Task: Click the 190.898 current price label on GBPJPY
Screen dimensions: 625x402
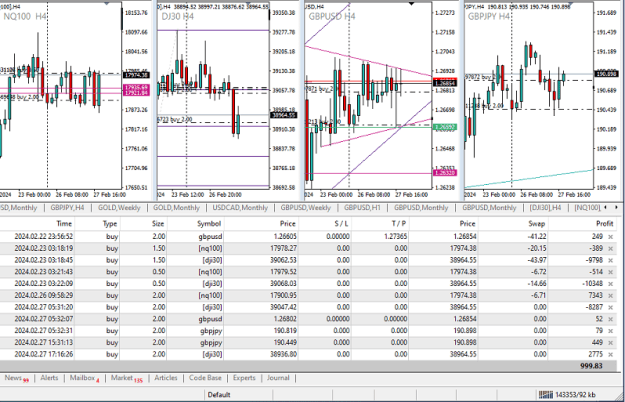Action: 606,74
